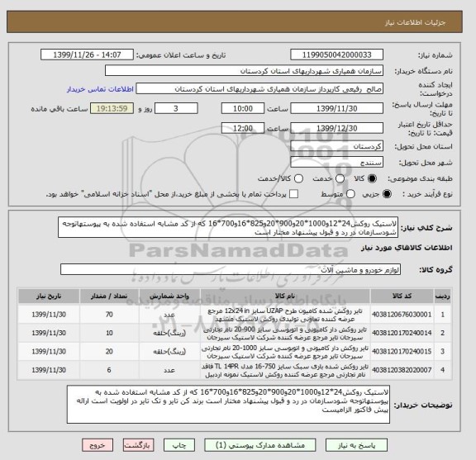Click the جزئیات اطلاعات نیاز page title
476x460 pixels.
point(416,23)
